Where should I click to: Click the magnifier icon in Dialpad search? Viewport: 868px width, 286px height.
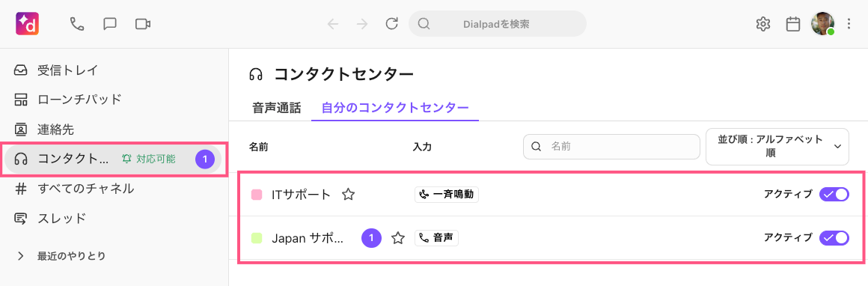click(424, 24)
